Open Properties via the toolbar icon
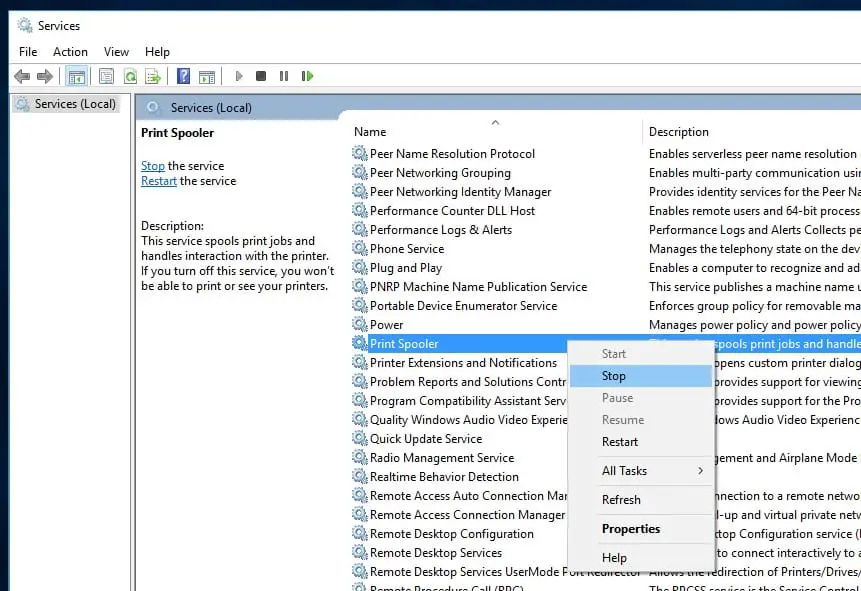The width and height of the screenshot is (861, 591). [106, 76]
